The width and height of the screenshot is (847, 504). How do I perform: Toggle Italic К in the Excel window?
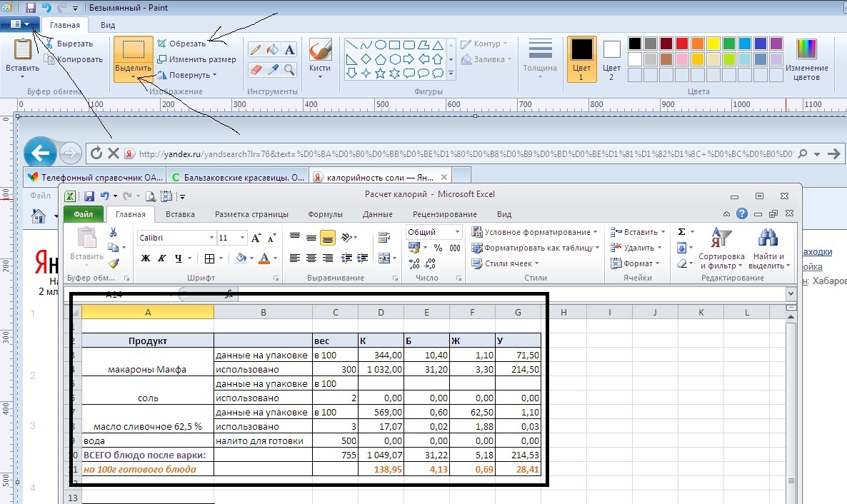161,258
